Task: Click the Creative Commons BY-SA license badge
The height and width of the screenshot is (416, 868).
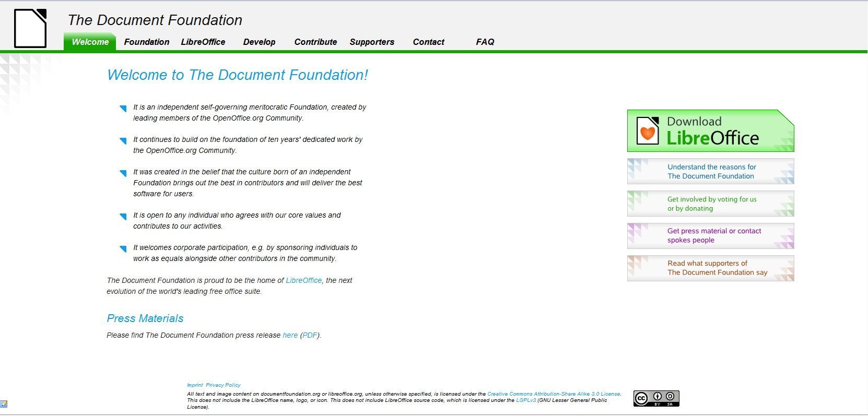Action: [x=656, y=398]
